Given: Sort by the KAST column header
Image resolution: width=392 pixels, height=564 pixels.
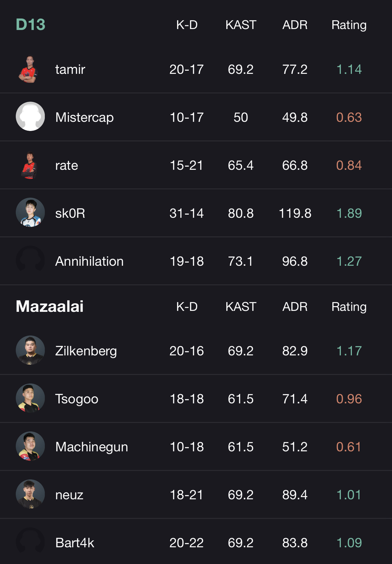Looking at the screenshot, I should click(241, 25).
